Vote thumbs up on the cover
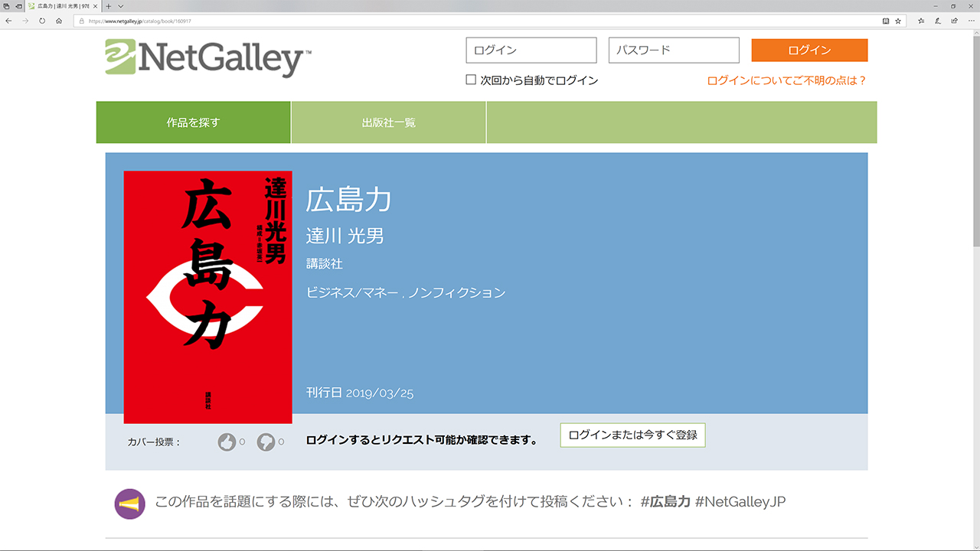 (x=227, y=442)
